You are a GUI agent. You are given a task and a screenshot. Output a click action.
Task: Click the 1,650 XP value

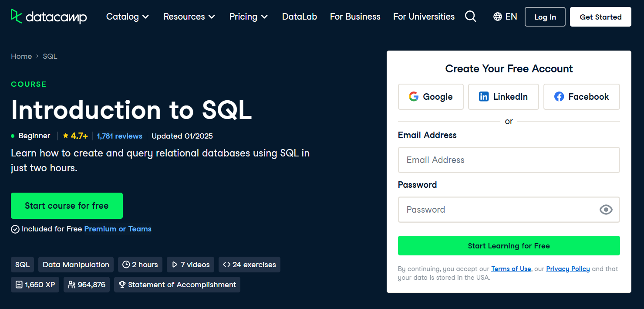[x=40, y=285]
